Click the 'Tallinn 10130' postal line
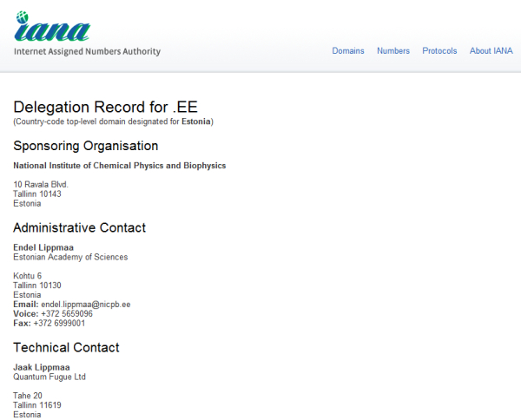This screenshot has width=521, height=420. [37, 285]
